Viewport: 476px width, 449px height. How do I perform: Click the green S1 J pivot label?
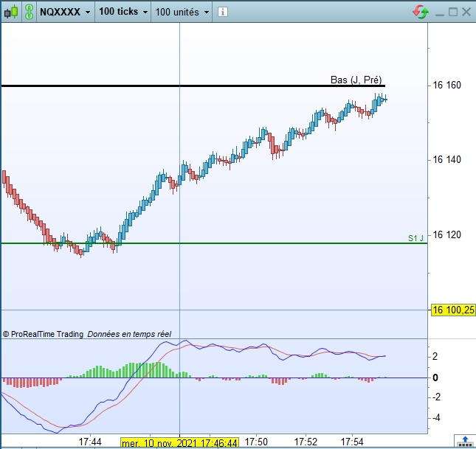click(415, 238)
